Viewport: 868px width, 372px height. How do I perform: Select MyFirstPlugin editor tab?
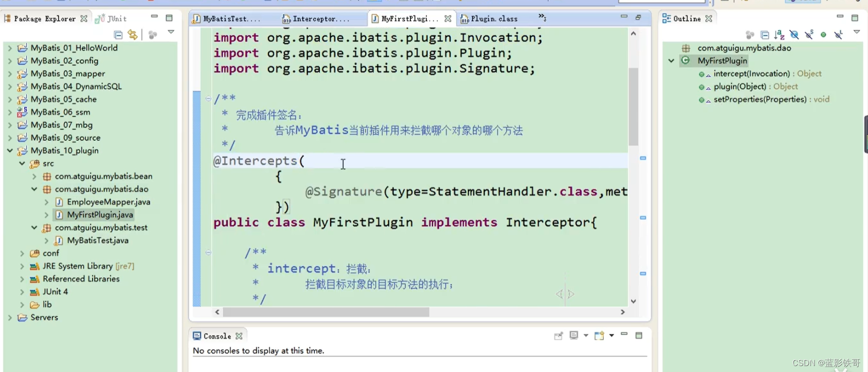coord(409,19)
